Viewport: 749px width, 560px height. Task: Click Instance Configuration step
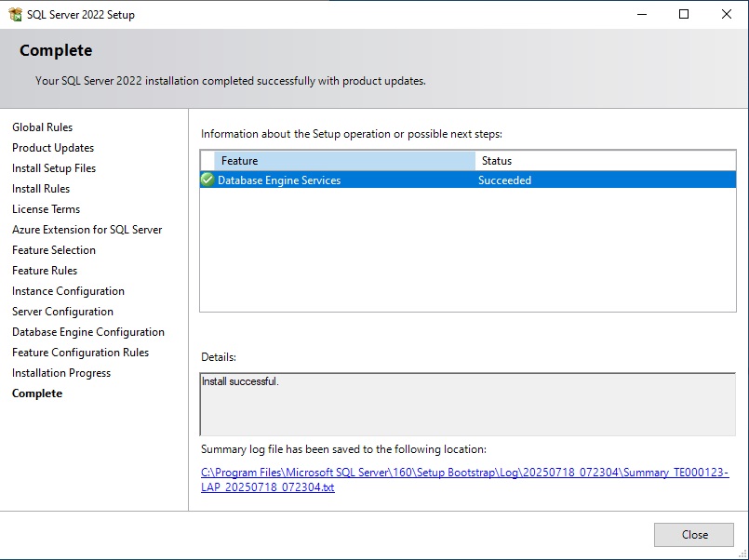click(x=68, y=291)
